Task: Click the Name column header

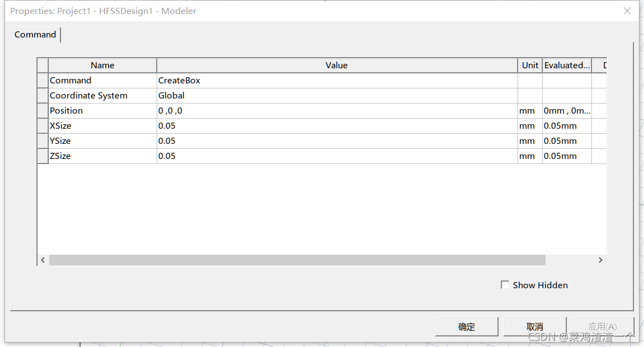Action: point(102,65)
